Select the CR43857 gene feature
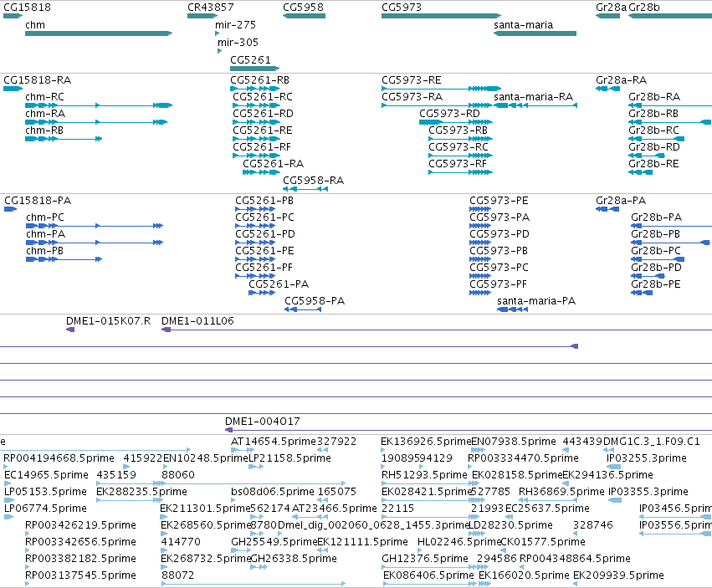This screenshot has height=588, width=712. click(x=202, y=16)
